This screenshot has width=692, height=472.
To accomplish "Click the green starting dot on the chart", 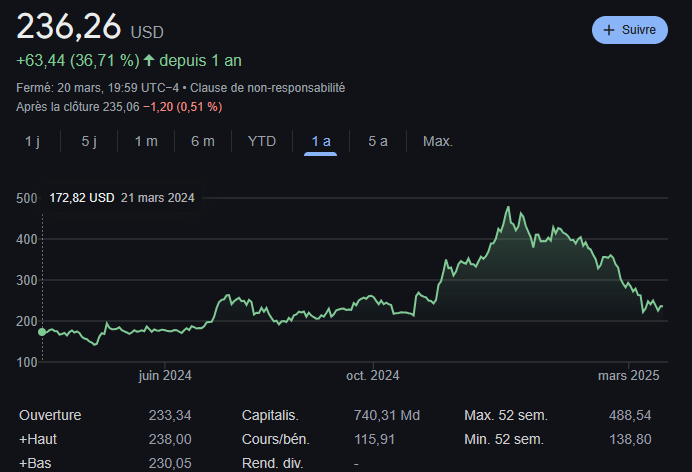I will pyautogui.click(x=41, y=331).
